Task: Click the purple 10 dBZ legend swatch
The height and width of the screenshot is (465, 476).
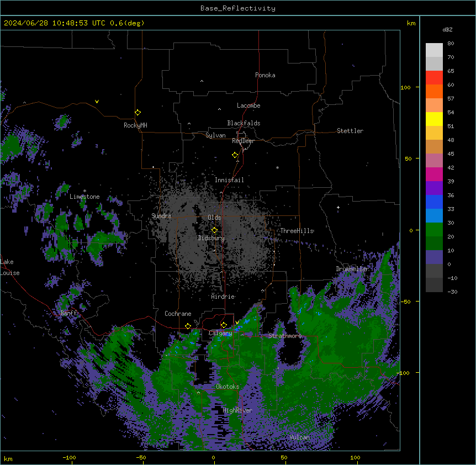Action: pyautogui.click(x=434, y=257)
